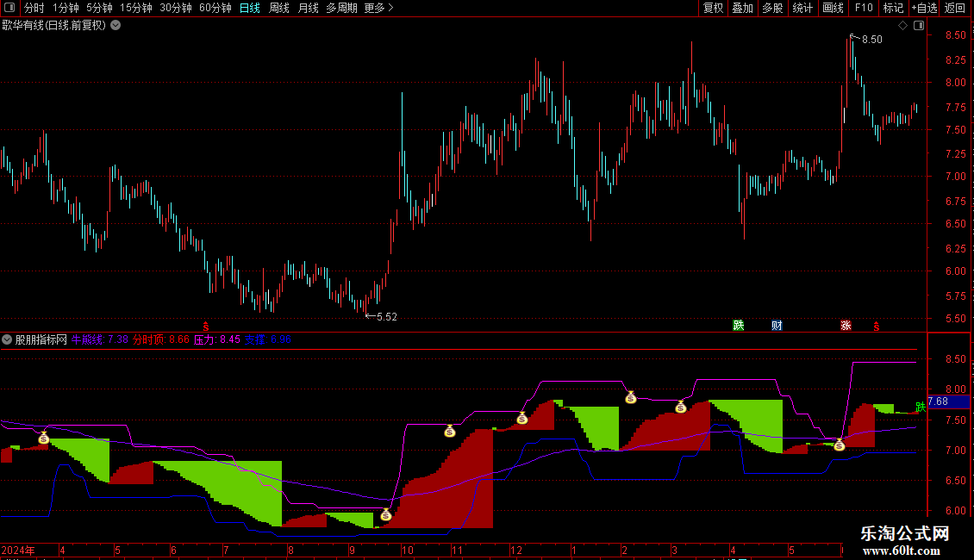Switch to 月线 monthly chart
Viewport: 974px width, 560px height.
pyautogui.click(x=308, y=8)
